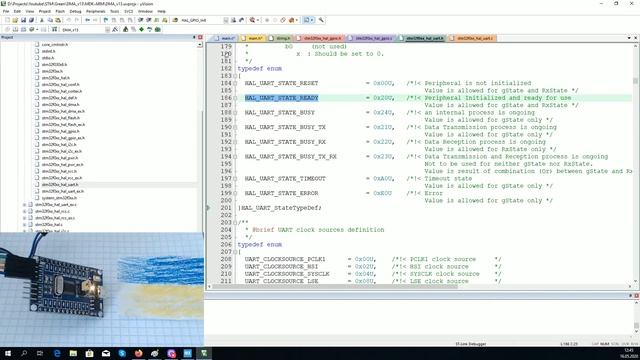The image size is (640, 360).
Task: Open Firefox from the taskbar
Action: point(139,353)
